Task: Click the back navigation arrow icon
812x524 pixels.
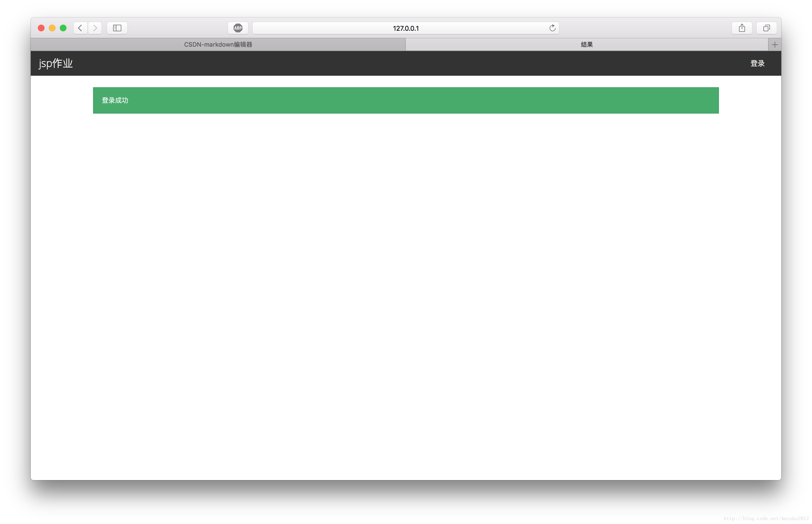Action: 80,27
